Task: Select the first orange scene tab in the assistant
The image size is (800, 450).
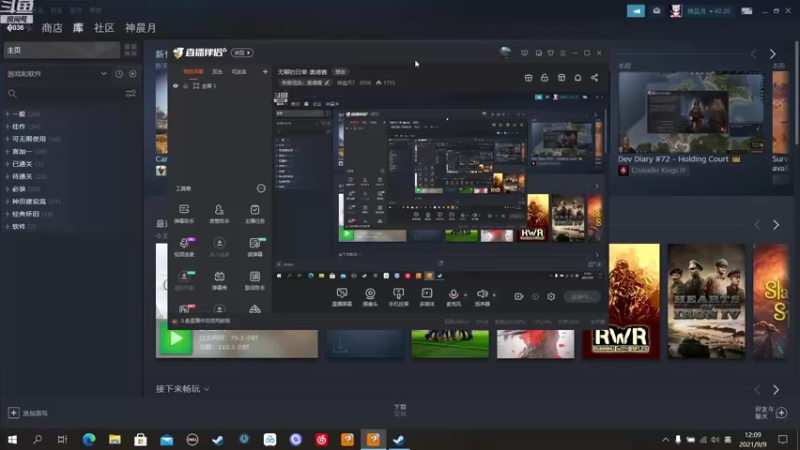Action: tap(193, 72)
